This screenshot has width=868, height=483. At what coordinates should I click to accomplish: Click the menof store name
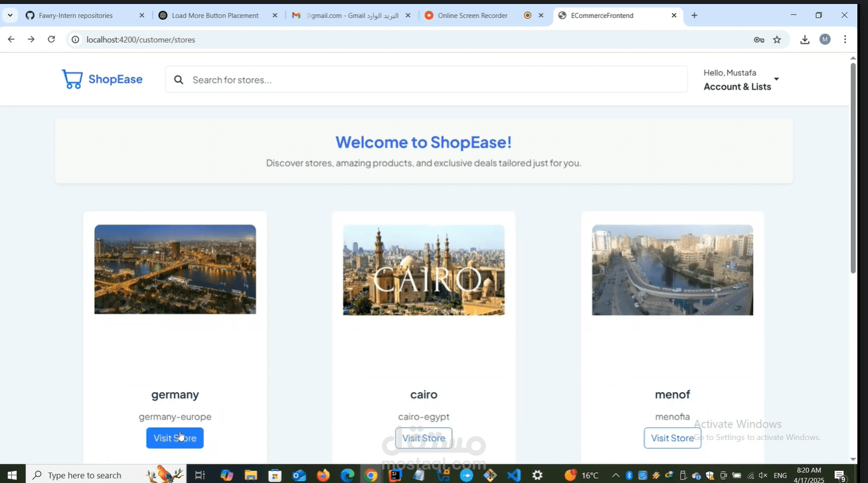(673, 395)
